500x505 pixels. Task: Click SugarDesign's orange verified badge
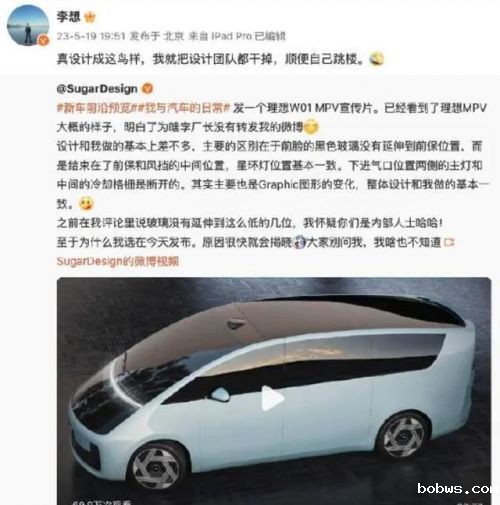tap(148, 89)
